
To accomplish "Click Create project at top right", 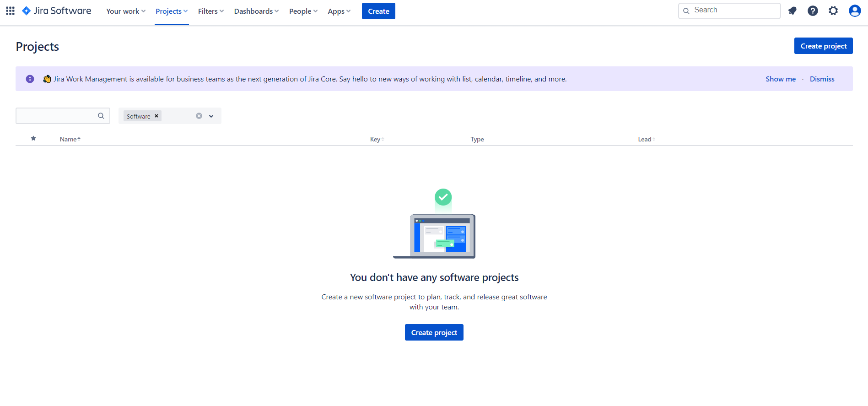I will point(823,46).
